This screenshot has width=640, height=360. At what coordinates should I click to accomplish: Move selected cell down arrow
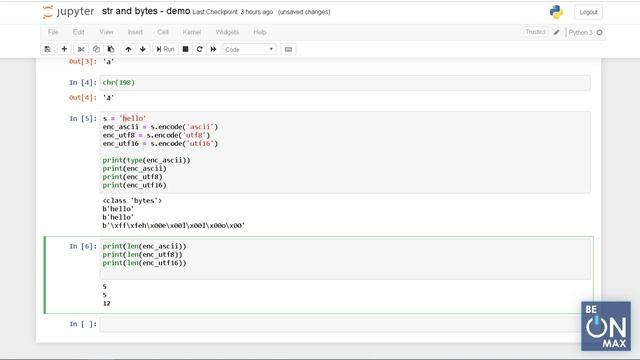[x=142, y=49]
